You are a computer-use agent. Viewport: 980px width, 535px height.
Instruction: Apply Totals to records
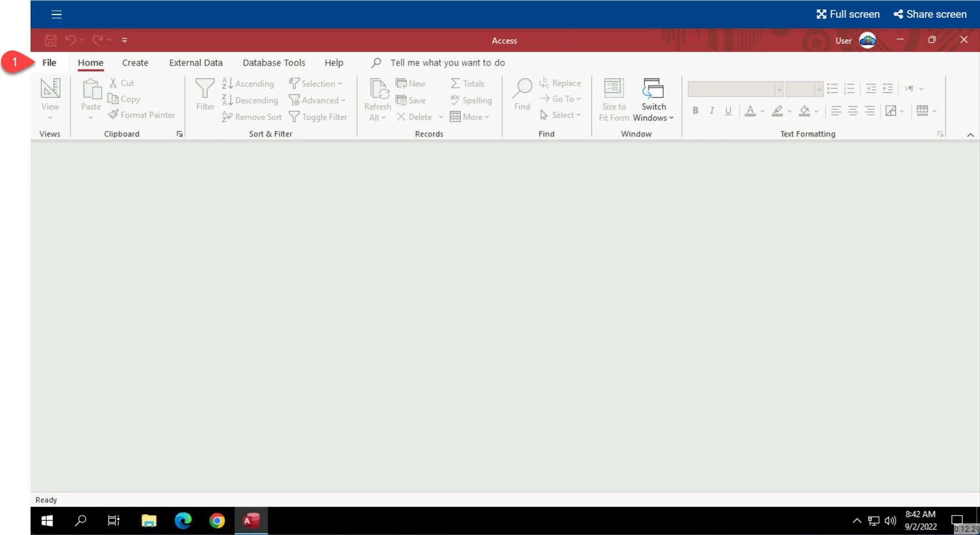(468, 83)
